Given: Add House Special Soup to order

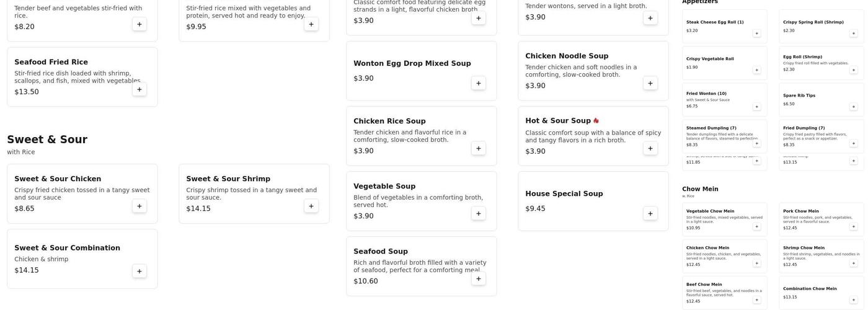Looking at the screenshot, I should tap(650, 213).
